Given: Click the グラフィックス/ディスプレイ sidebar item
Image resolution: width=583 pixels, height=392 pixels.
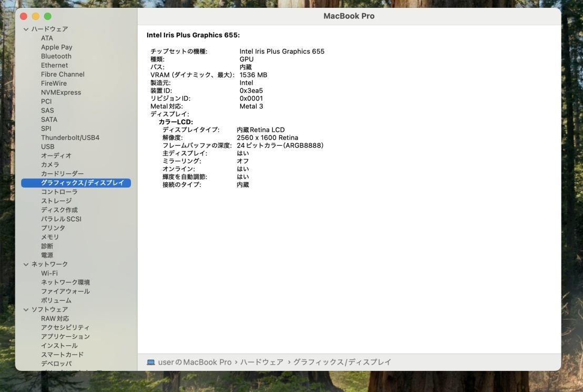Looking at the screenshot, I should click(82, 183).
